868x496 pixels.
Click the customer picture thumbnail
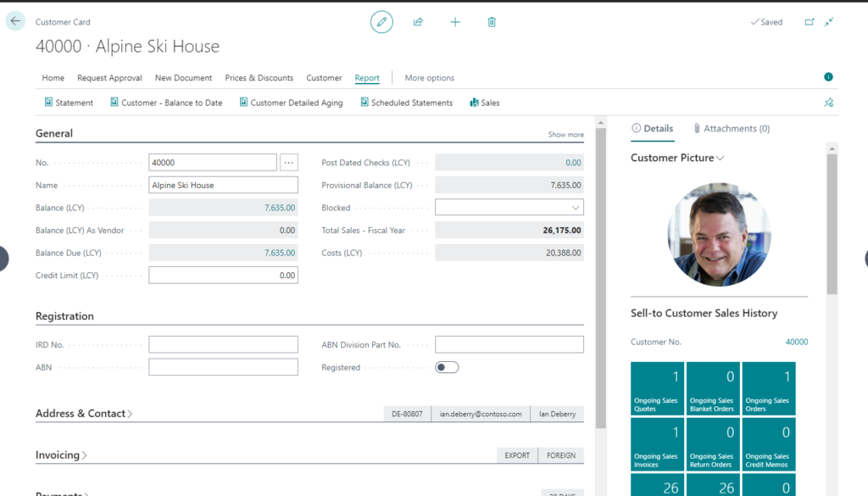719,234
